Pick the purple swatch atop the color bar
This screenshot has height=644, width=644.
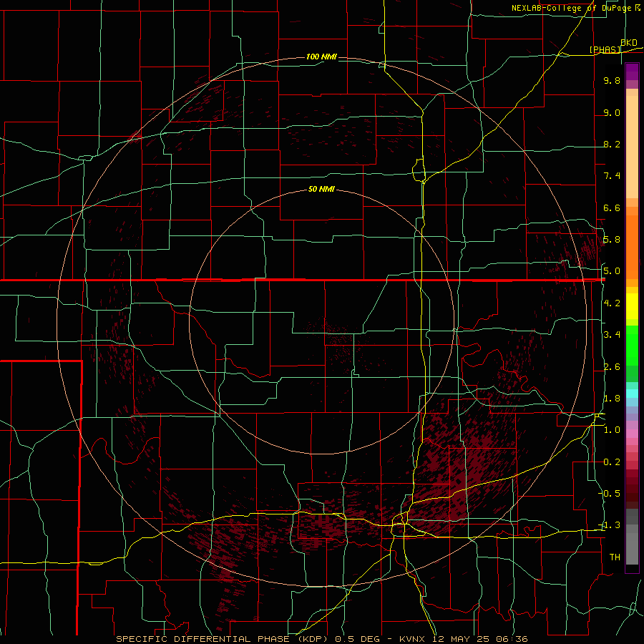click(632, 72)
